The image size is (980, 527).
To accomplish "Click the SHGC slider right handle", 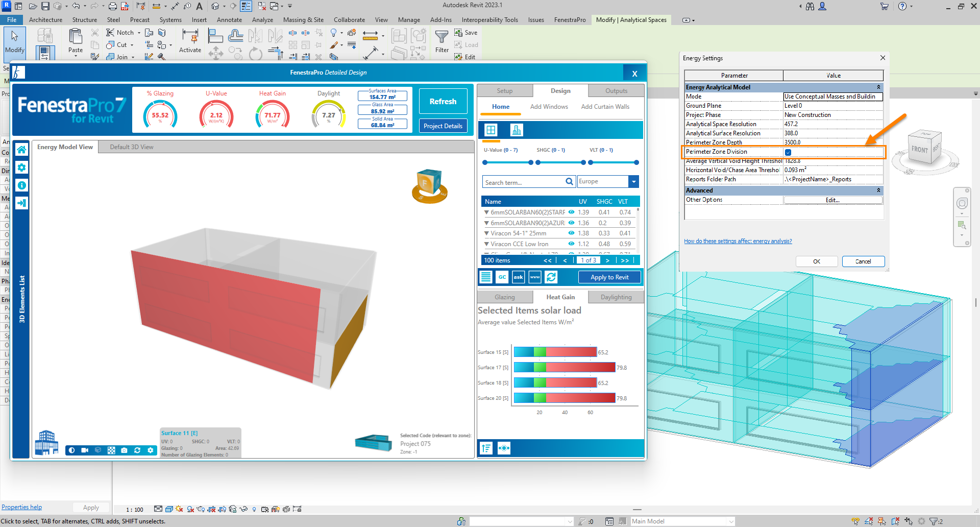I will click(x=583, y=162).
